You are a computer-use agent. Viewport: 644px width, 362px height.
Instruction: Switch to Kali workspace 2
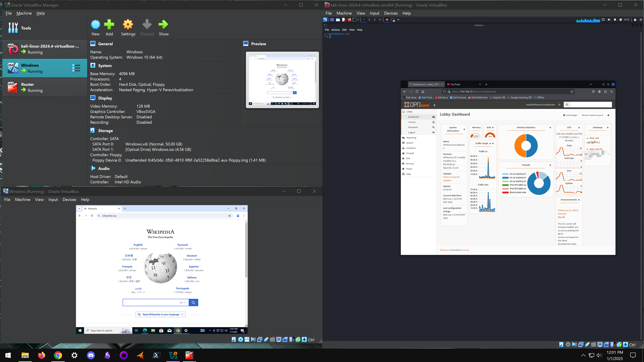tap(369, 19)
